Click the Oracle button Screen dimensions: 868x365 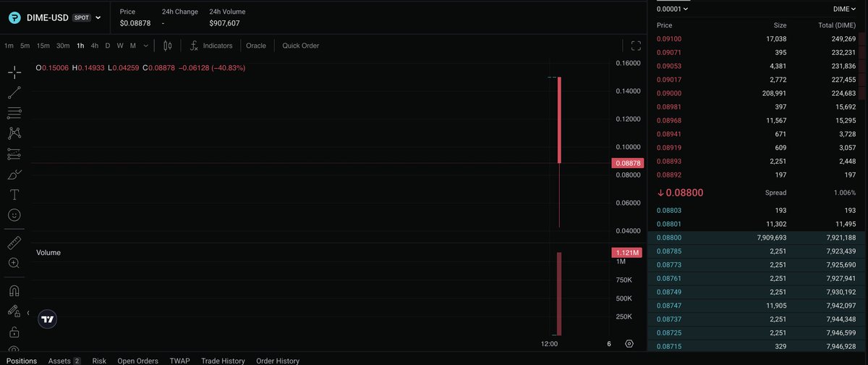[x=256, y=46]
